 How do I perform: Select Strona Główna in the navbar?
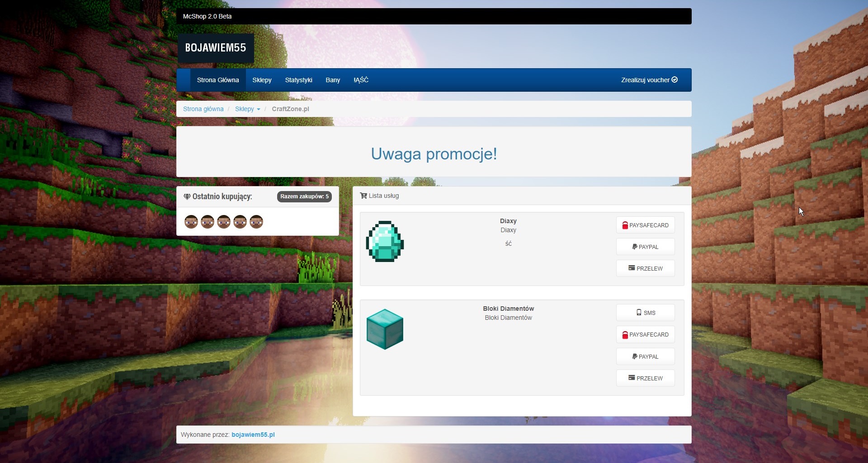pos(218,80)
